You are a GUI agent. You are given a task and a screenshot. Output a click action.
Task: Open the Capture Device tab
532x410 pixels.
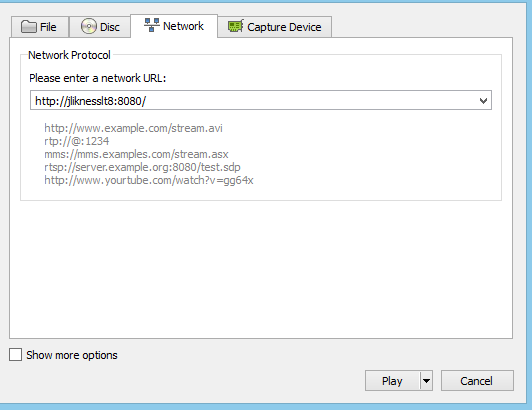point(275,27)
